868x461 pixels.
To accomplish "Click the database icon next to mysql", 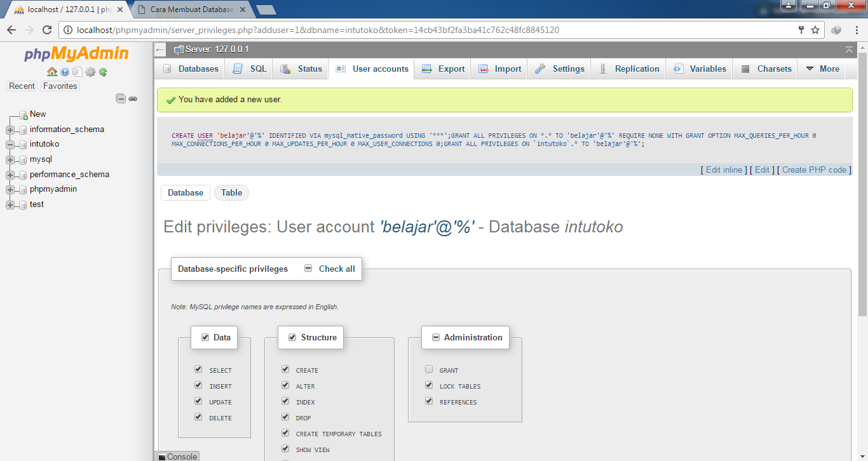I will pyautogui.click(x=23, y=159).
